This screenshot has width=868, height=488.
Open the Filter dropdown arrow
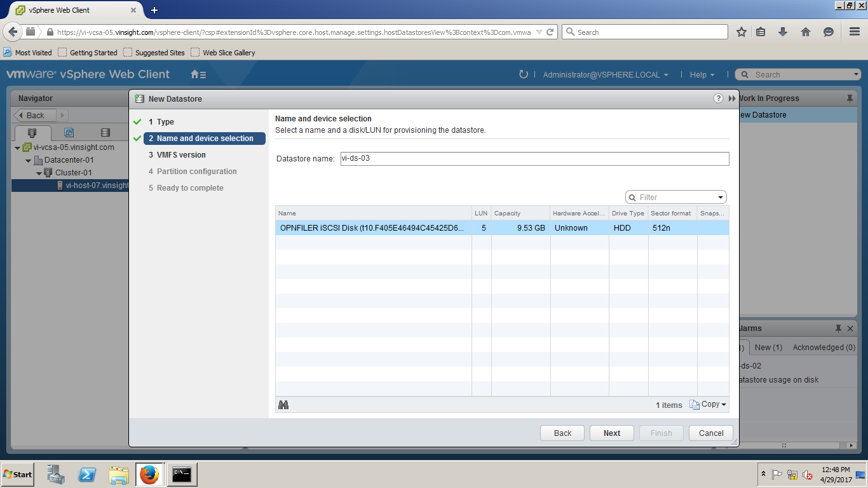(x=721, y=198)
